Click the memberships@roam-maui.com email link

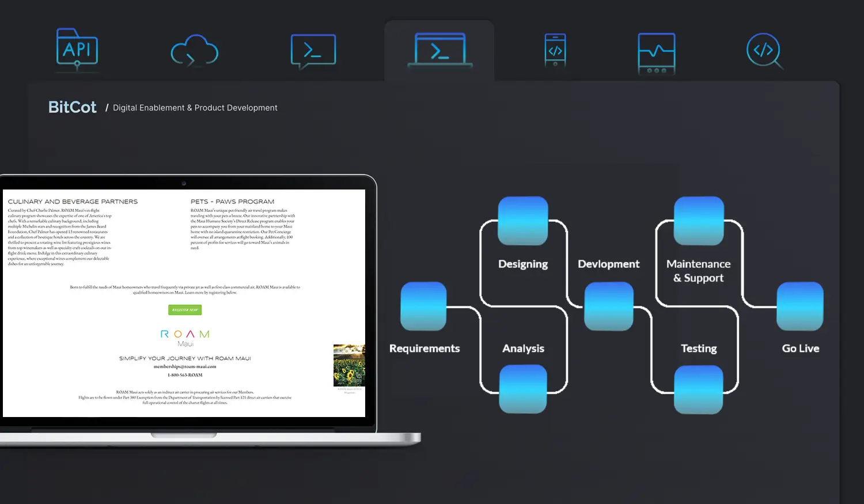pos(185,366)
